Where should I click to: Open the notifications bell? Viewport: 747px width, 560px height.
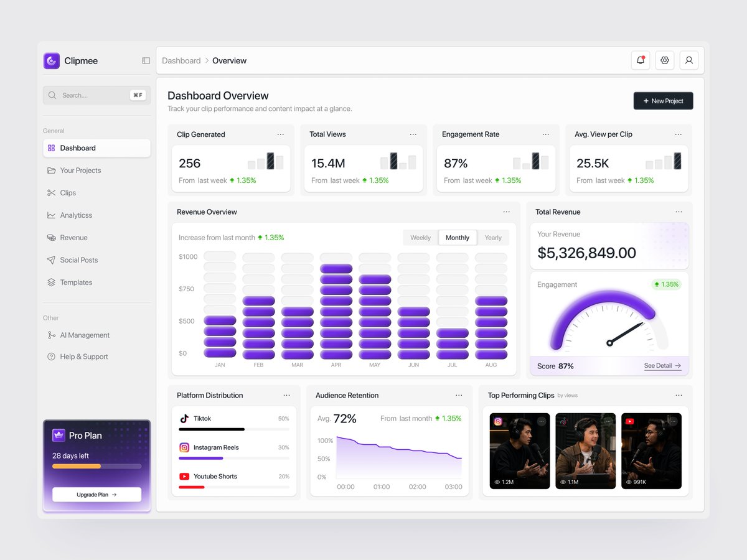point(641,60)
